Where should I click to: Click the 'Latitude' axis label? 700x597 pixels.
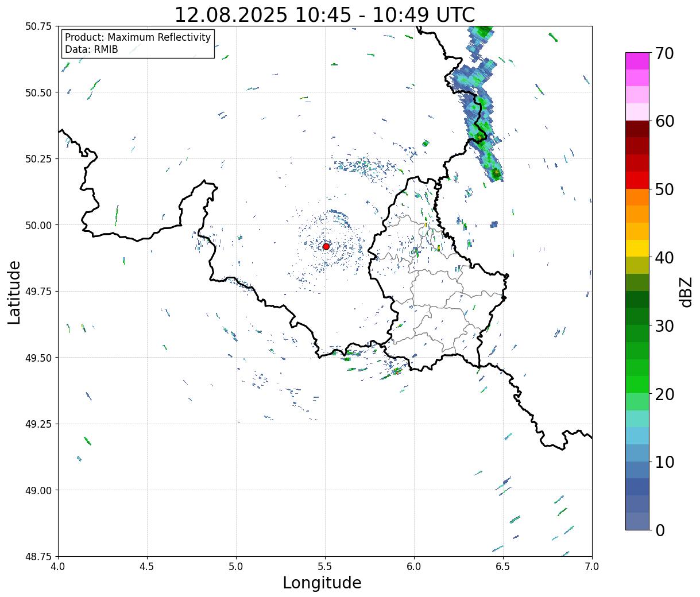pos(14,292)
